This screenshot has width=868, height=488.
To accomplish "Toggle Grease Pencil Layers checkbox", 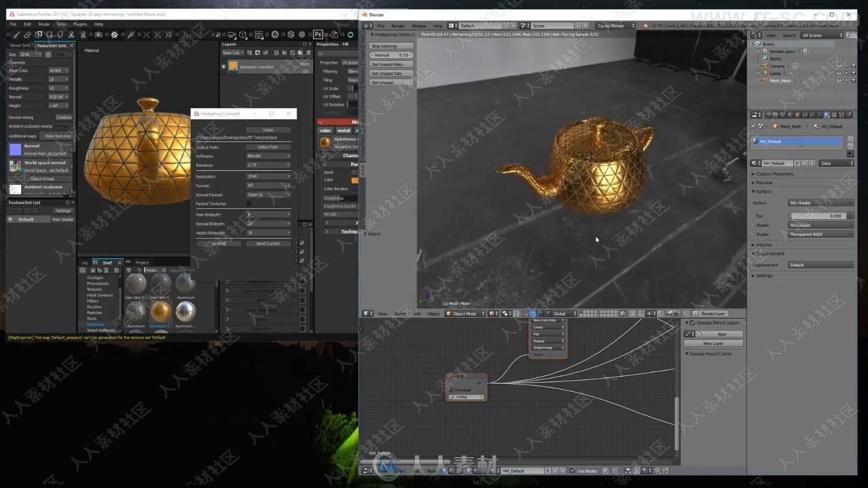I will pos(692,323).
